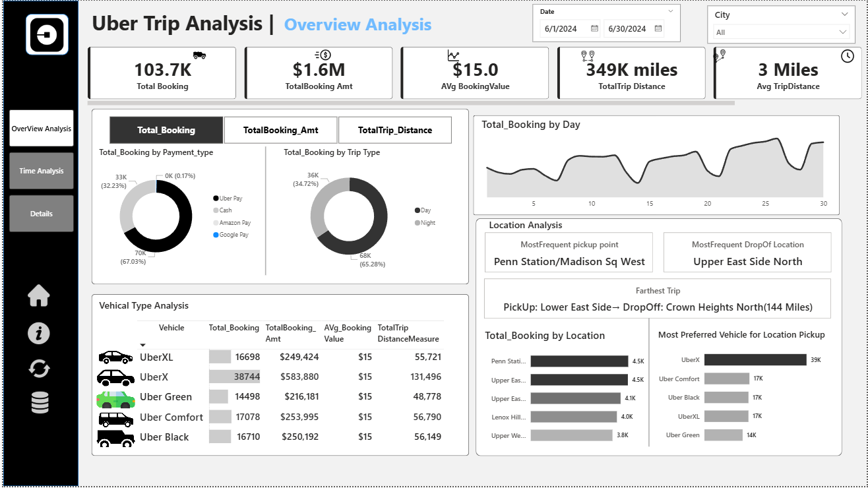Select the UberX bar in preferred vehicle chart
Viewport: 868px width, 488px height.
pos(755,359)
